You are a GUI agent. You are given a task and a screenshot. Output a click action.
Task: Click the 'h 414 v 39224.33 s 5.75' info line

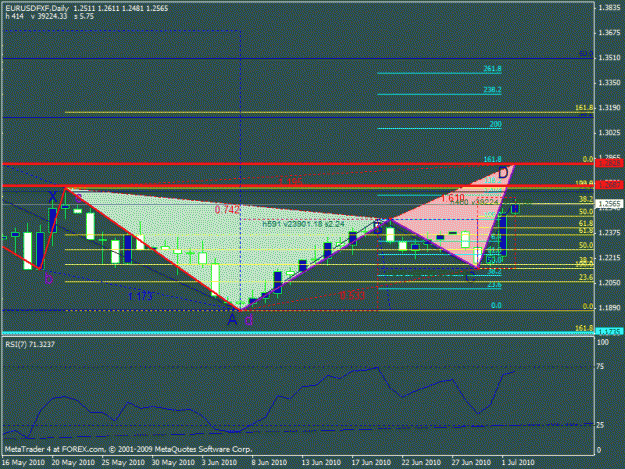pyautogui.click(x=49, y=16)
